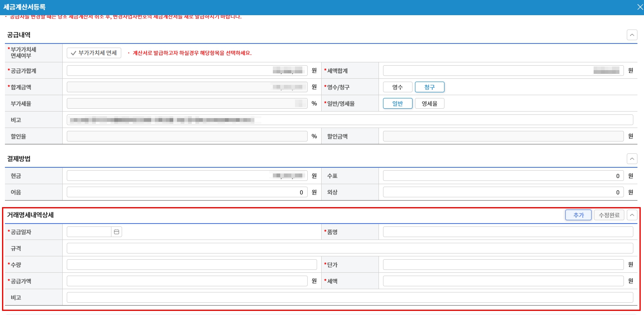The width and height of the screenshot is (644, 315).
Task: Click the 할인율 percent field
Action: point(187,136)
